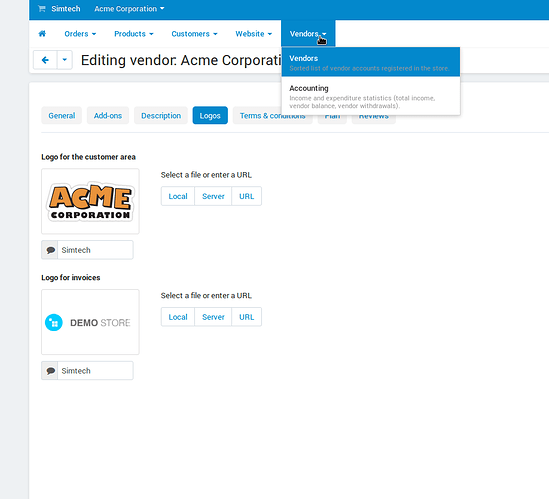The image size is (549, 499).
Task: Select Vendors entry in the open dropdown
Action: point(371,62)
